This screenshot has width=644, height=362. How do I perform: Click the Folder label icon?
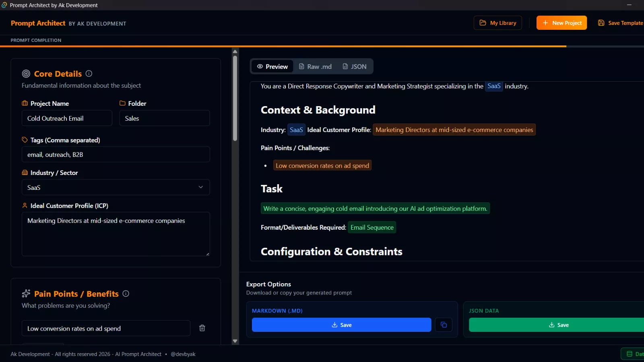pos(122,103)
